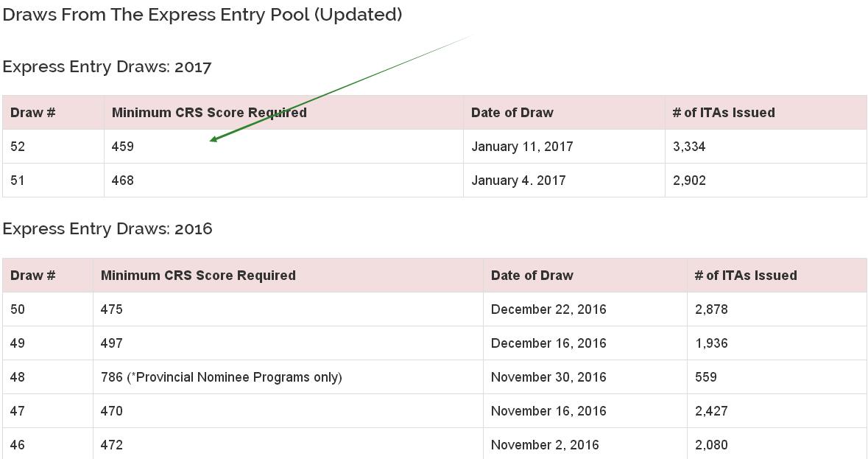Click the 475 score in draw 50 row
This screenshot has height=459, width=868.
pos(111,309)
